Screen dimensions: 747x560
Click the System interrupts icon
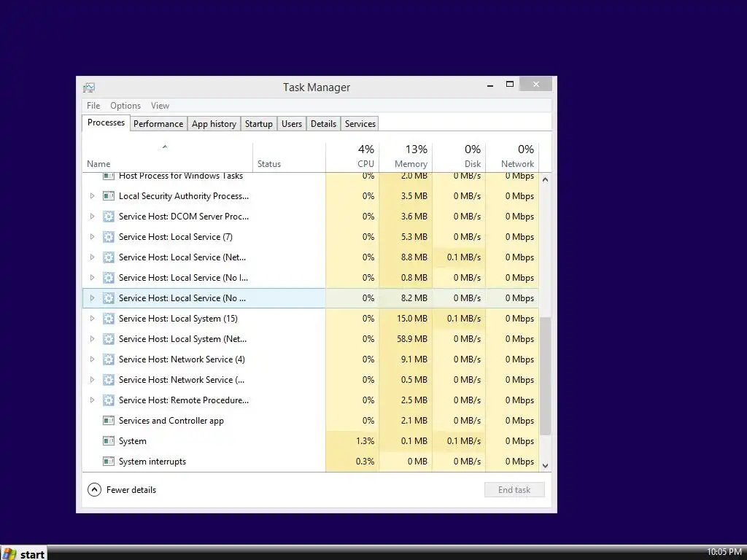109,462
